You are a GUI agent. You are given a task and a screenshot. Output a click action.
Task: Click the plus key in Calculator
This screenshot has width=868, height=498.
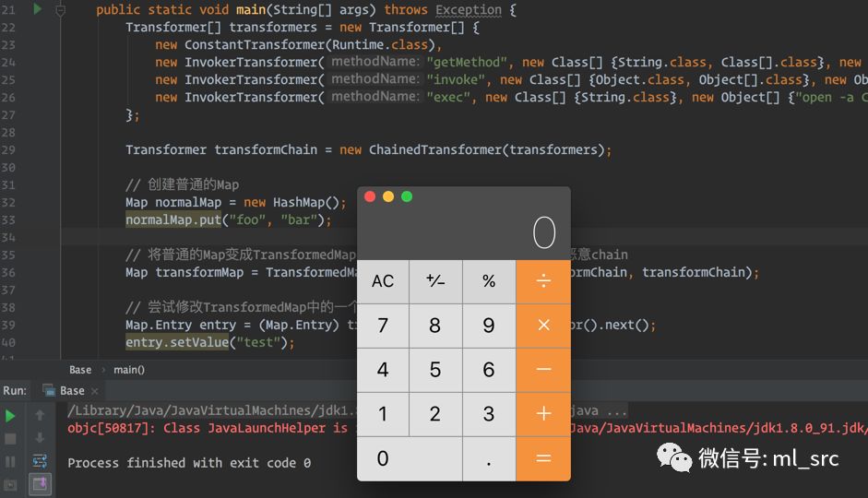543,414
